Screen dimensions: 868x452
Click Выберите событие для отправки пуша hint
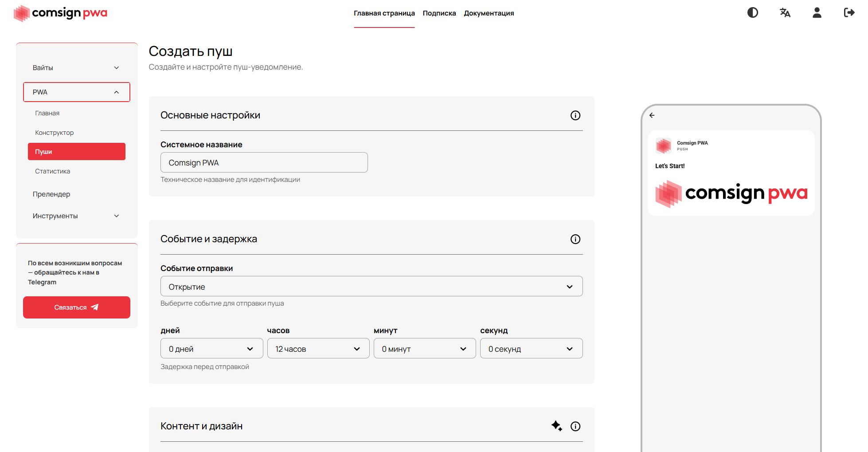coord(222,303)
